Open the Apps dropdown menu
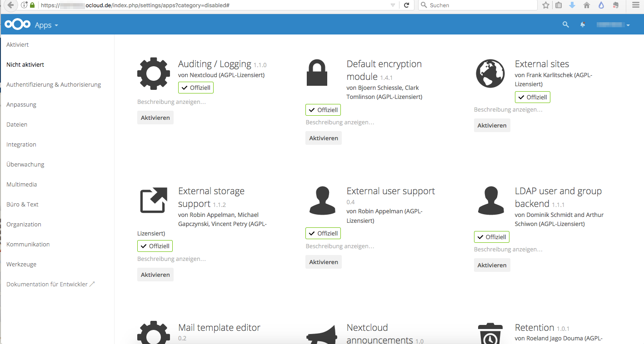The height and width of the screenshot is (344, 644). 46,25
